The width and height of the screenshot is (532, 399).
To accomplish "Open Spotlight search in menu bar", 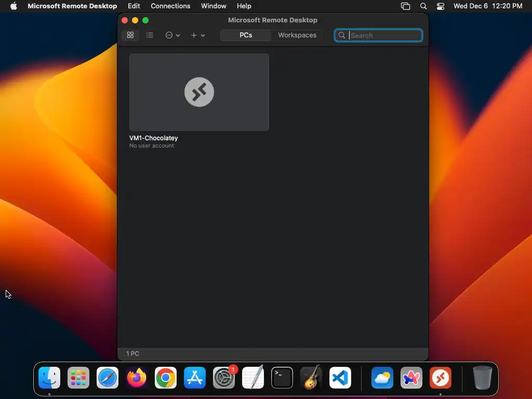I will (423, 6).
